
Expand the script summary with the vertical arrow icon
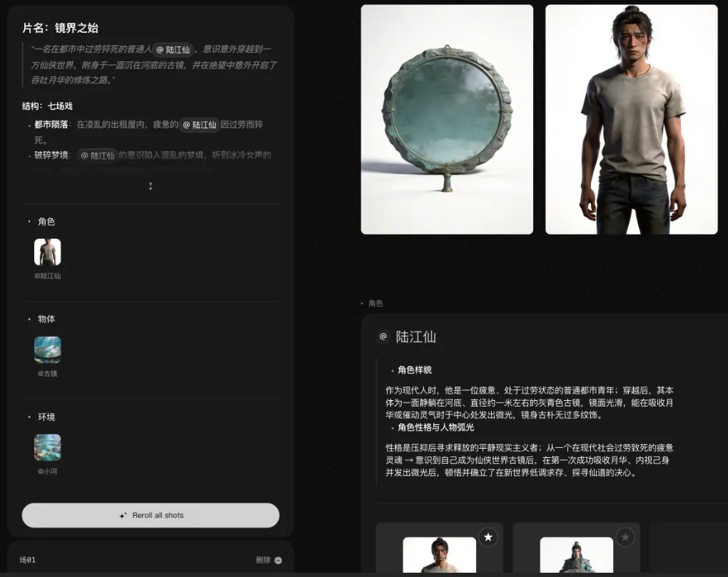pos(151,186)
